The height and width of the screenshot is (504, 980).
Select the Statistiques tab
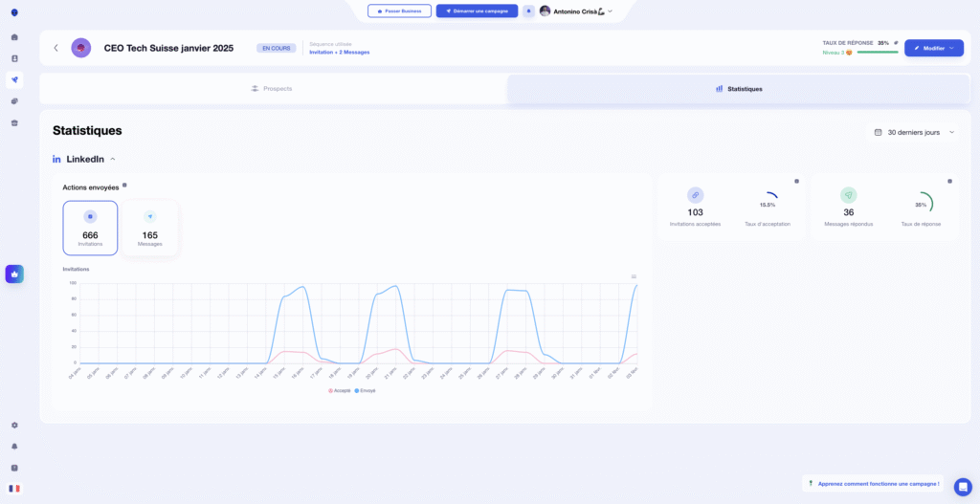coord(739,89)
